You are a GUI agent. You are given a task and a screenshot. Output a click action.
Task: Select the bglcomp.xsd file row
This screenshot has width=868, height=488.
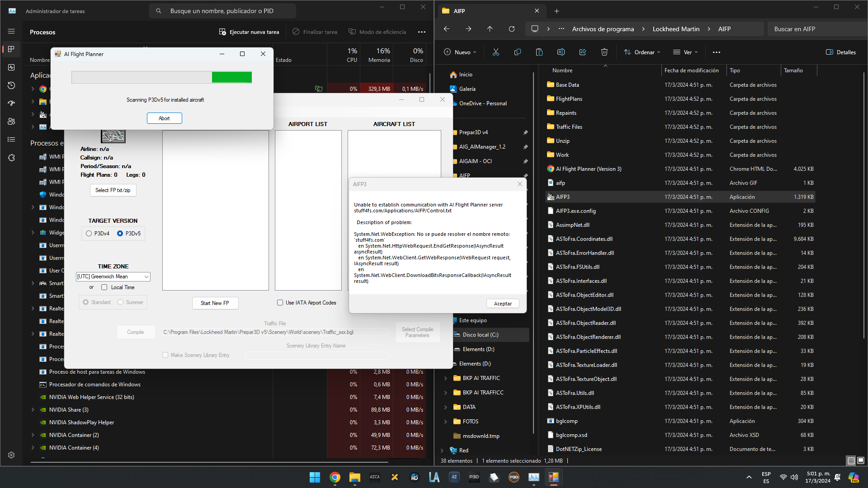[680, 435]
